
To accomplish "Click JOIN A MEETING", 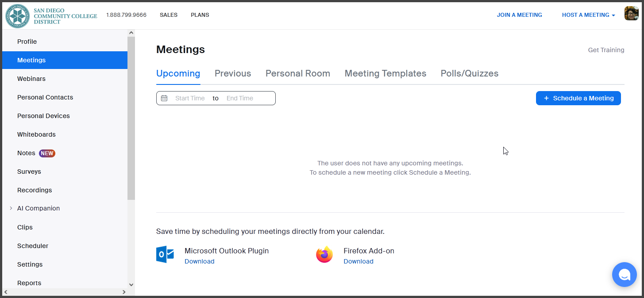I will (x=519, y=15).
